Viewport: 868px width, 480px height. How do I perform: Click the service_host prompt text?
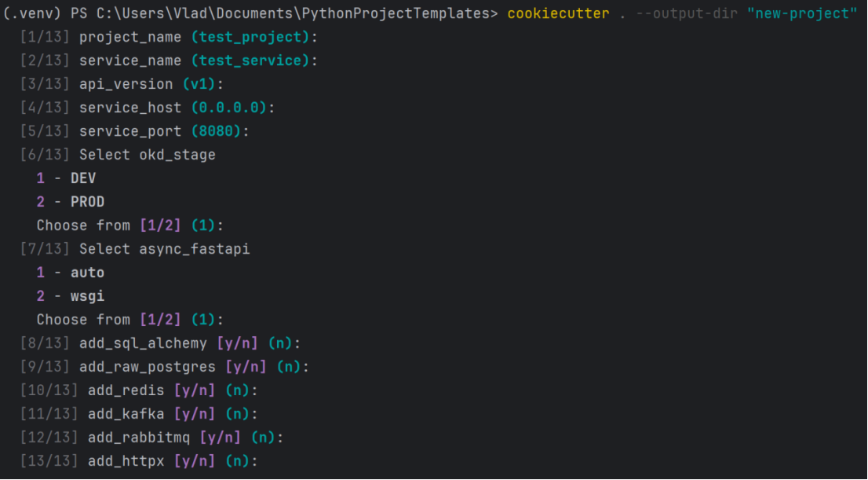[x=130, y=108]
